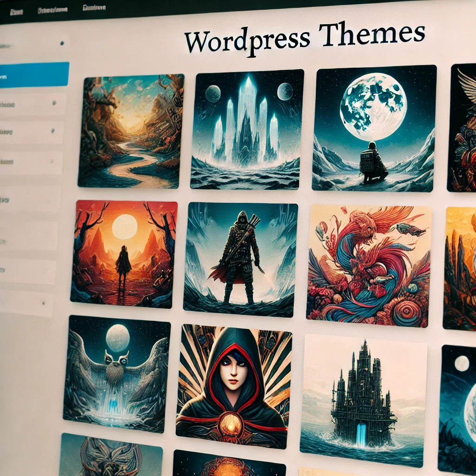This screenshot has height=476, width=476.
Task: Click the "Wordpress Themes" page heading
Action: coord(304,38)
